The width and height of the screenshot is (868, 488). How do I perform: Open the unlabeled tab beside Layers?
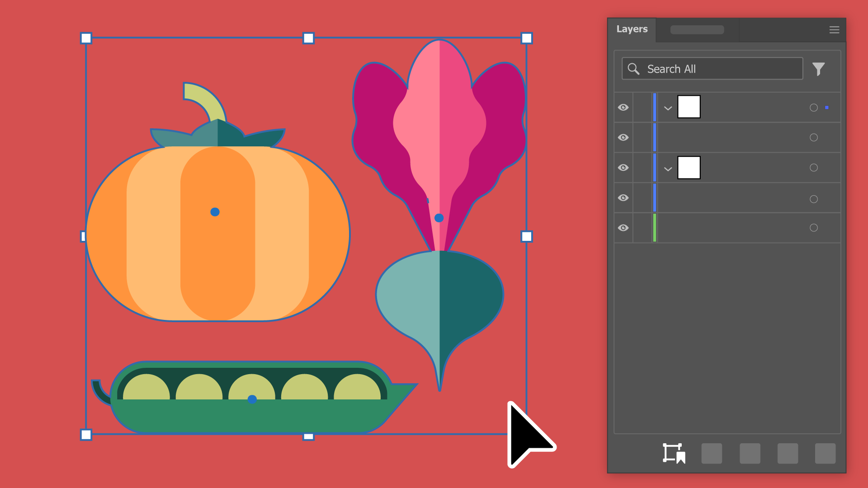tap(697, 30)
